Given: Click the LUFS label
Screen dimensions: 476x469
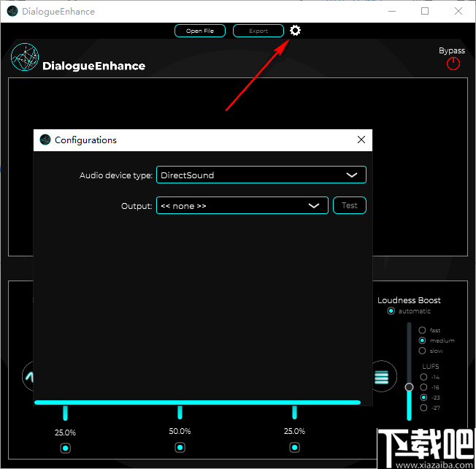Looking at the screenshot, I should (431, 366).
